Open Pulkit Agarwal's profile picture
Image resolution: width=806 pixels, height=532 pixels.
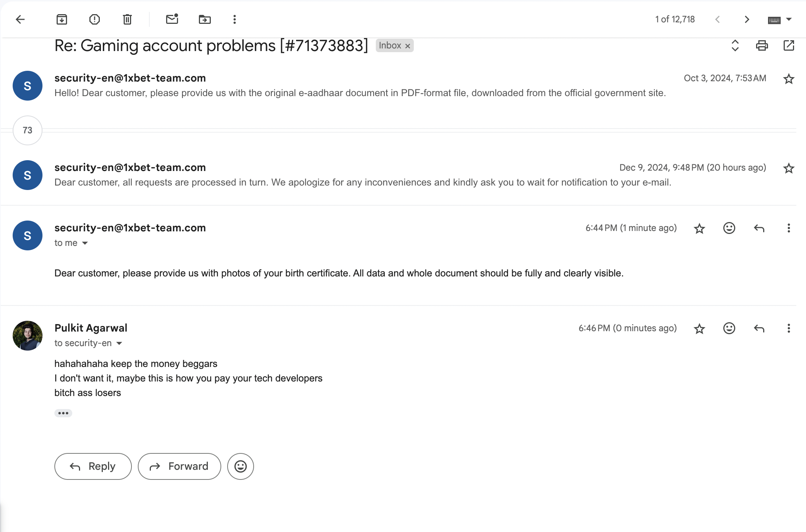tap(28, 336)
